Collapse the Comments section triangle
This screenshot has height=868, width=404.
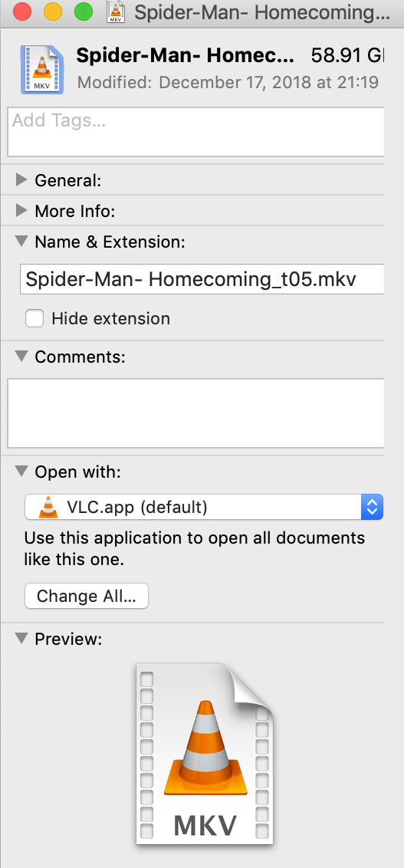tap(21, 357)
